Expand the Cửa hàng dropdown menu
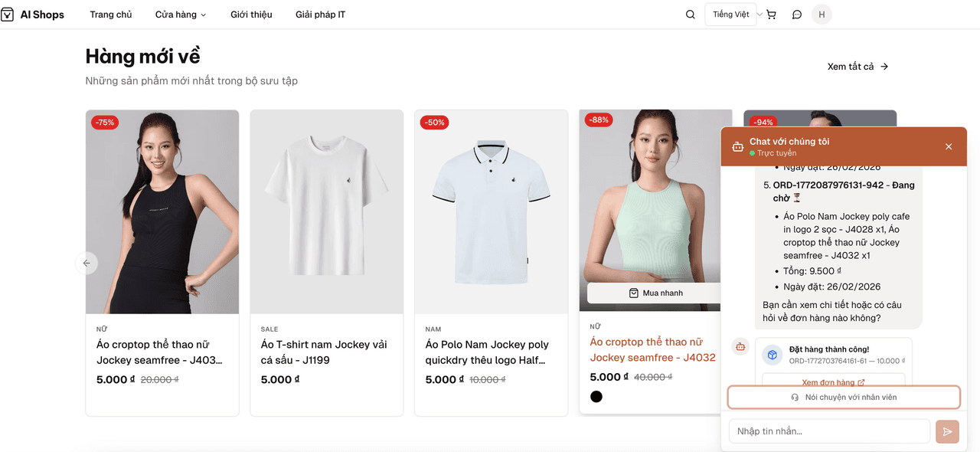 [x=180, y=14]
